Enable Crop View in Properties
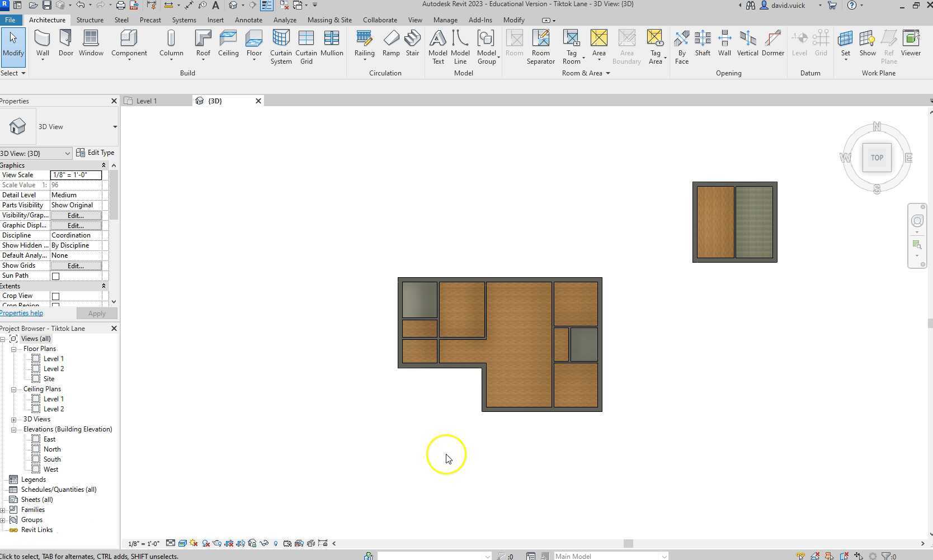Image resolution: width=933 pixels, height=560 pixels. click(55, 296)
